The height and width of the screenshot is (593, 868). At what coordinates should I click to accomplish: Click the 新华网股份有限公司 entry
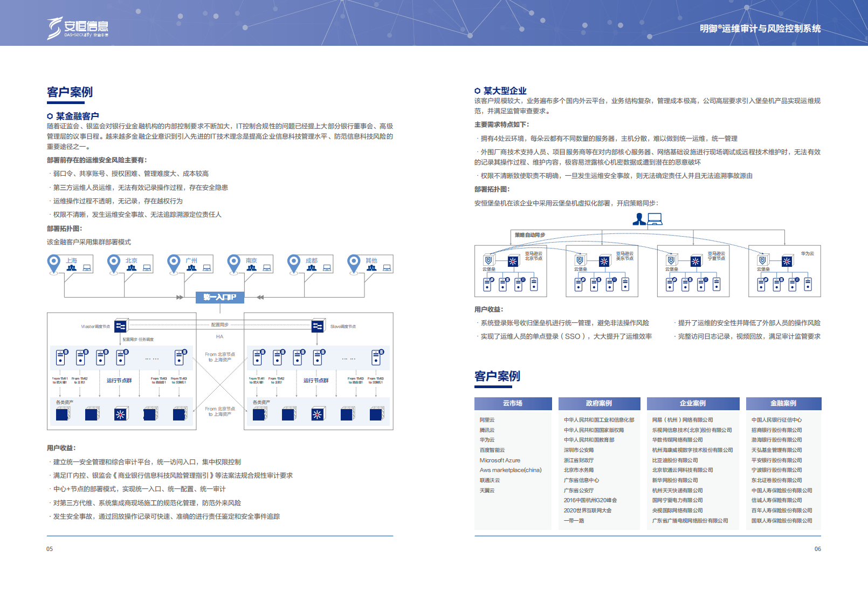675,480
